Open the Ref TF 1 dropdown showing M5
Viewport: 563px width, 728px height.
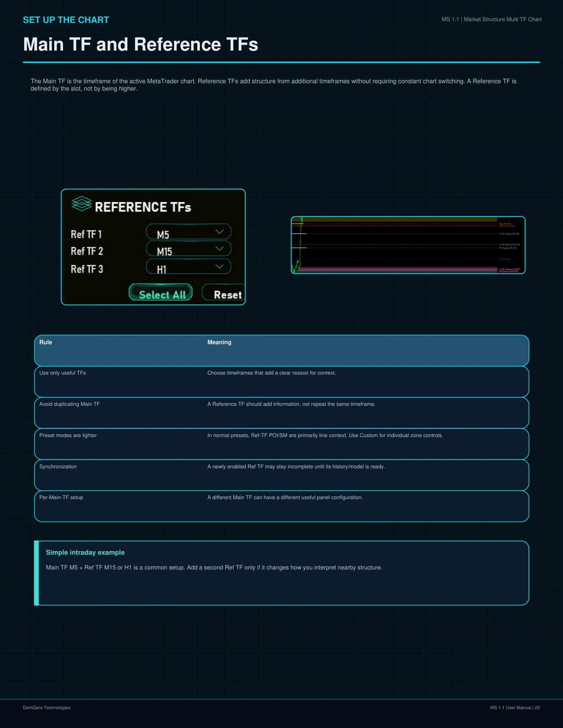[189, 232]
